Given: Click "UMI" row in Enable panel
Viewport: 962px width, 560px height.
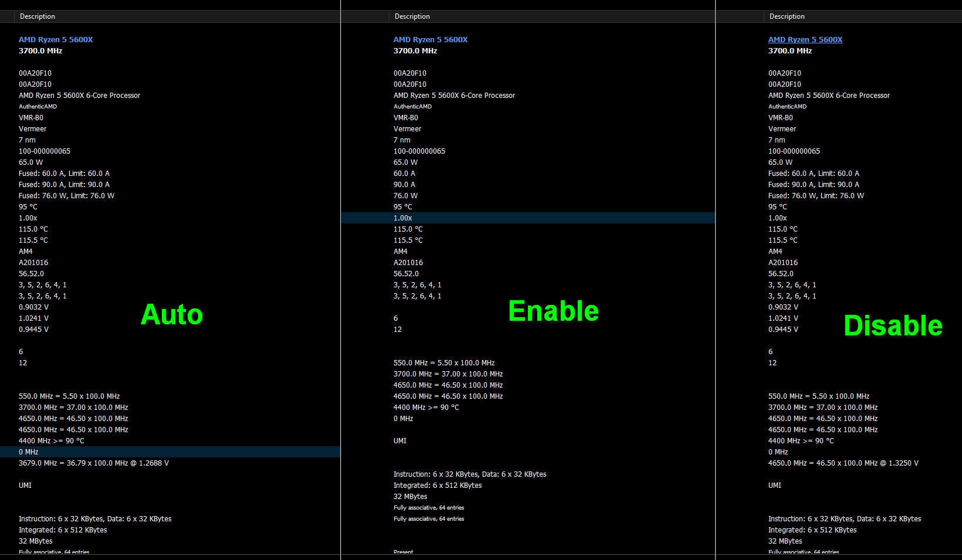Looking at the screenshot, I should click(400, 441).
